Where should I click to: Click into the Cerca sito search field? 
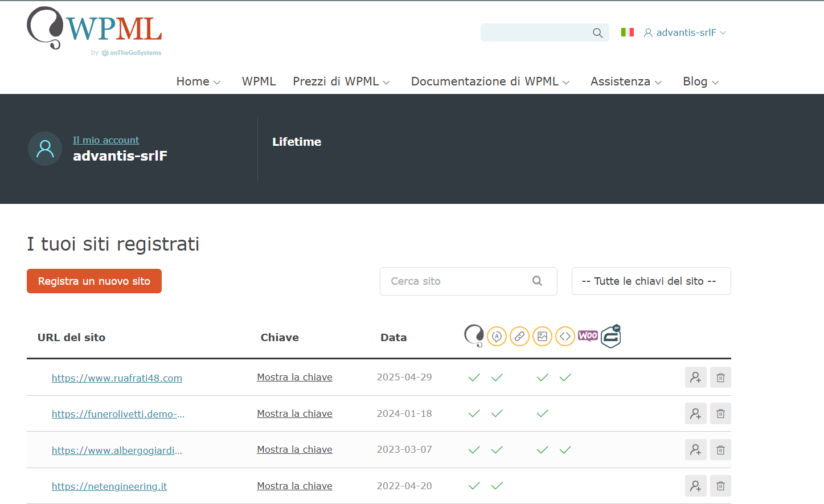pos(468,281)
